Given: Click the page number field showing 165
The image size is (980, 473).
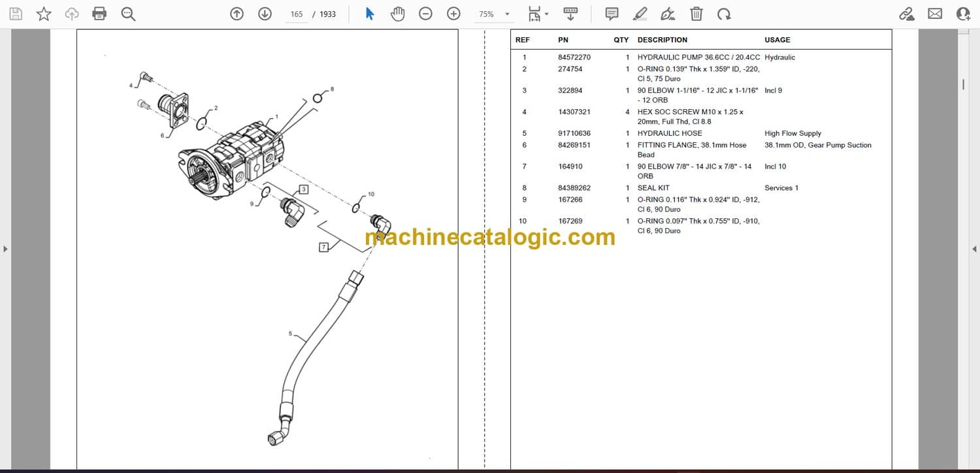Looking at the screenshot, I should point(297,14).
